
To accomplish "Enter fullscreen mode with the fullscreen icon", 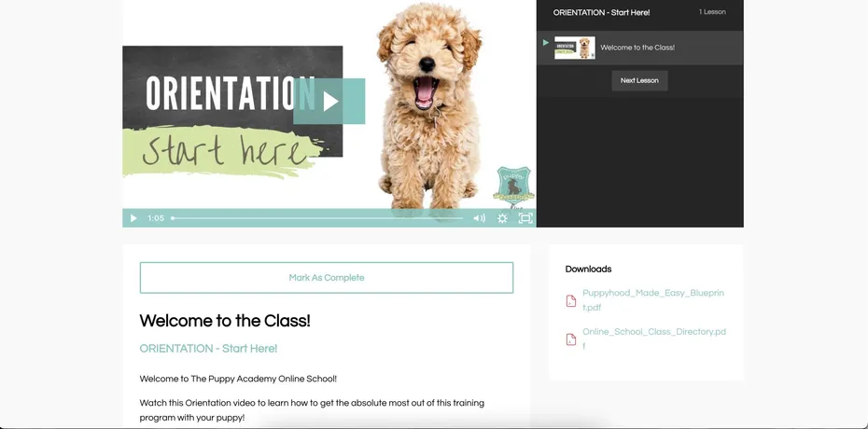I will click(x=525, y=218).
